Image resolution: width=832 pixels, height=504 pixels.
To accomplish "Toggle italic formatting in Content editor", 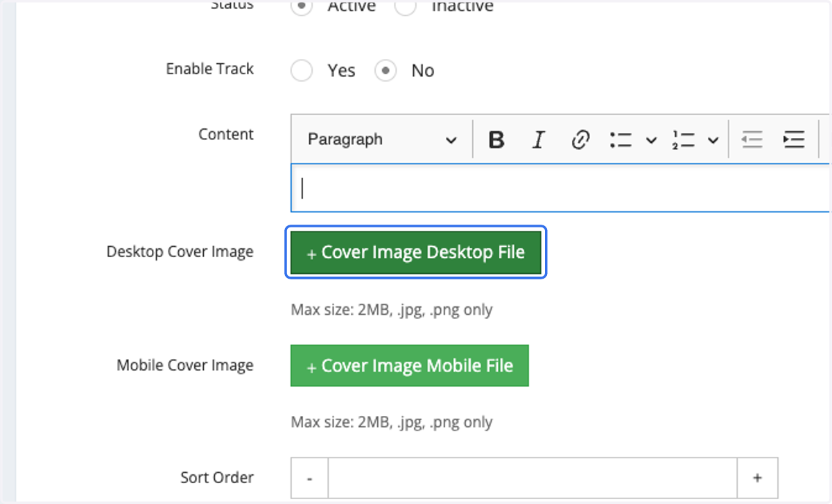I will coord(538,139).
